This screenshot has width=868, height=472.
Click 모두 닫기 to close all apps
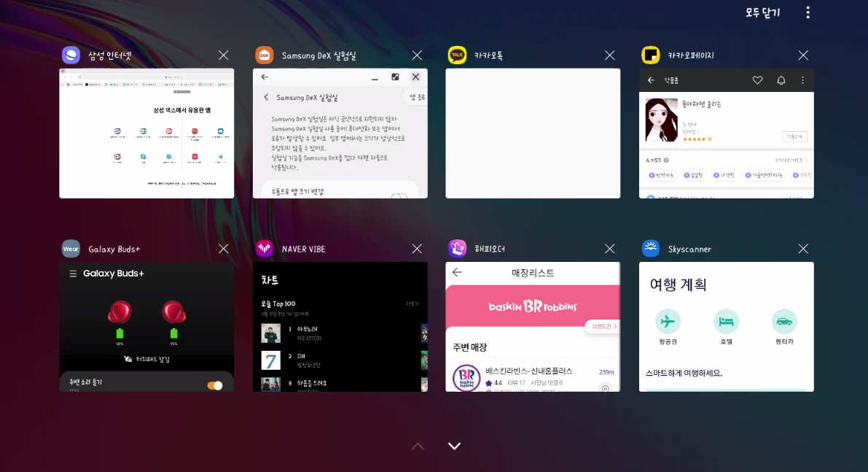[x=762, y=12]
